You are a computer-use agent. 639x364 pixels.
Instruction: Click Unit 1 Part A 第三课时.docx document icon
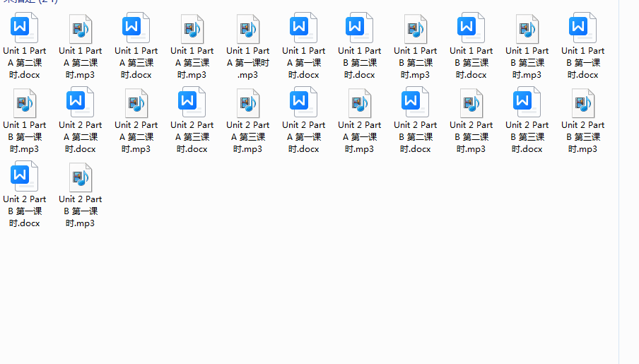click(x=136, y=29)
